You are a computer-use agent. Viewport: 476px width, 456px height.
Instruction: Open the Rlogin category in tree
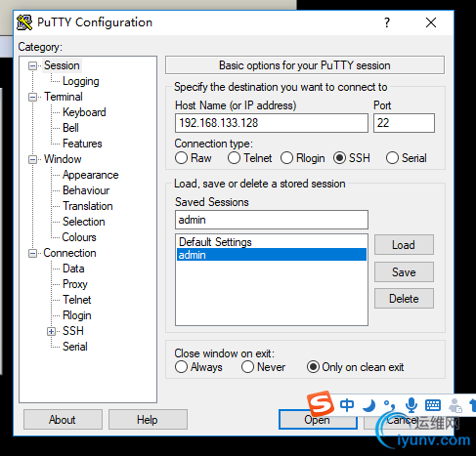[x=77, y=315]
